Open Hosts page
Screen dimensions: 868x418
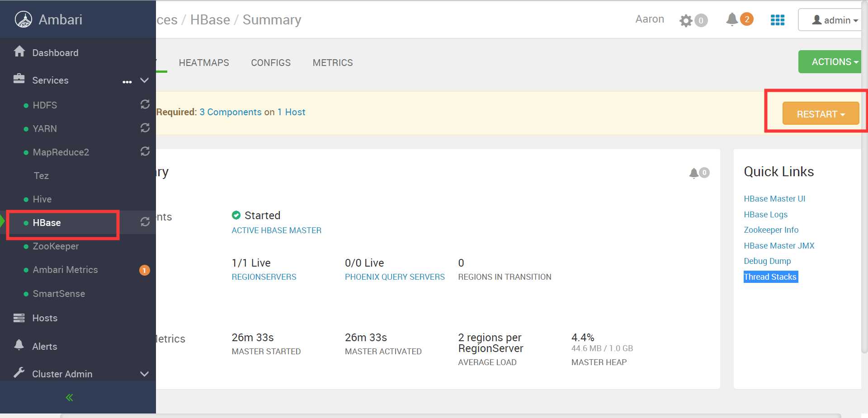click(x=45, y=318)
